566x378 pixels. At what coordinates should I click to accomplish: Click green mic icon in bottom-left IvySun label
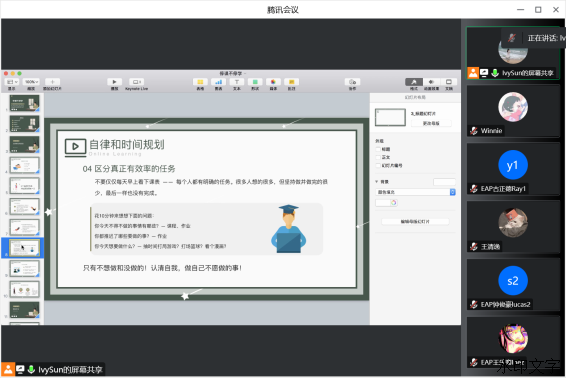click(x=31, y=369)
